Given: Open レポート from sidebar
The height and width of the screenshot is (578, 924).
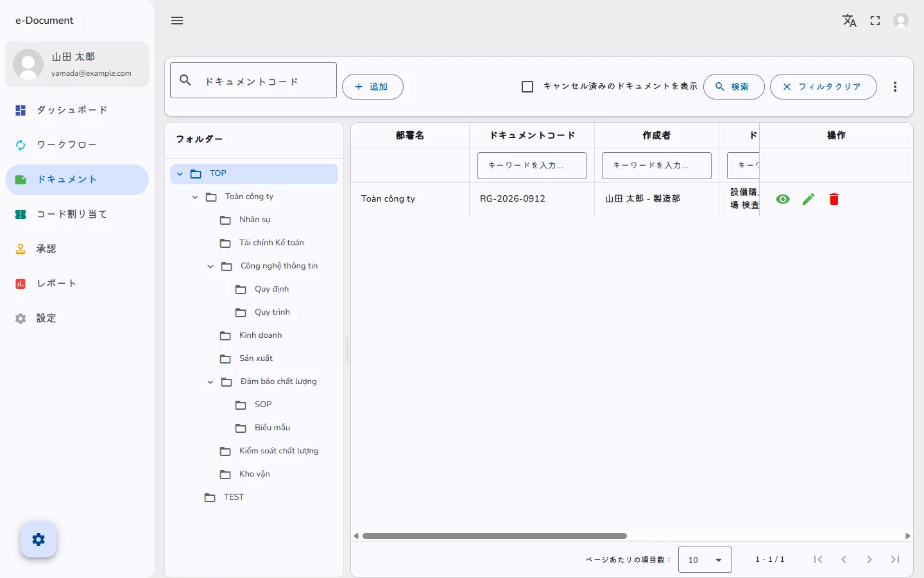Looking at the screenshot, I should tap(77, 284).
